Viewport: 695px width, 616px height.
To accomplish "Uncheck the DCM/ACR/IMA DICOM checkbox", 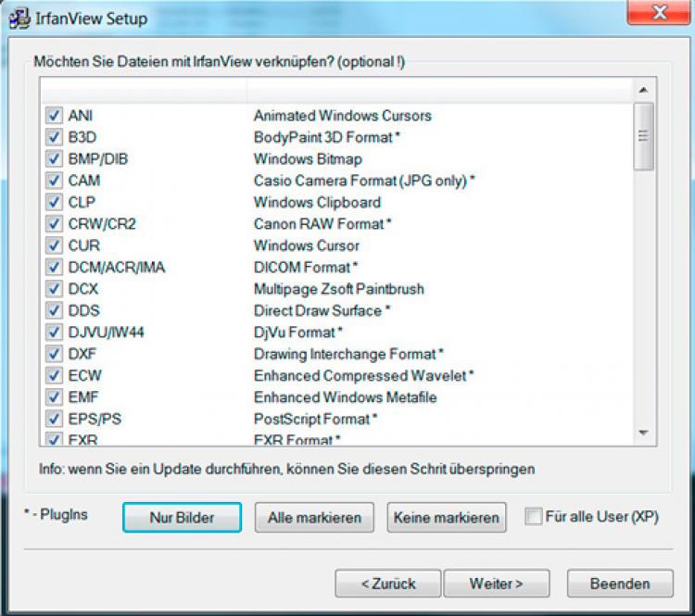I will click(x=54, y=268).
